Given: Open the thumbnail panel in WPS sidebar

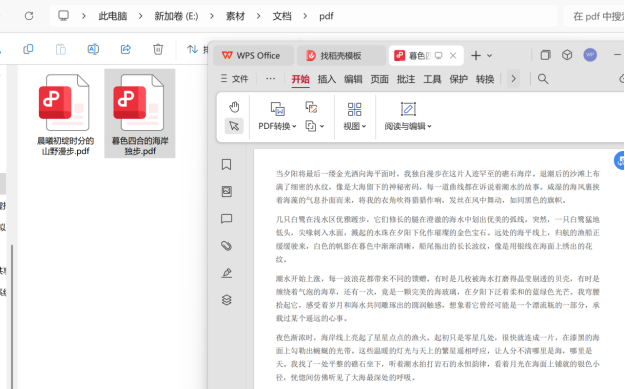Looking at the screenshot, I should click(226, 192).
